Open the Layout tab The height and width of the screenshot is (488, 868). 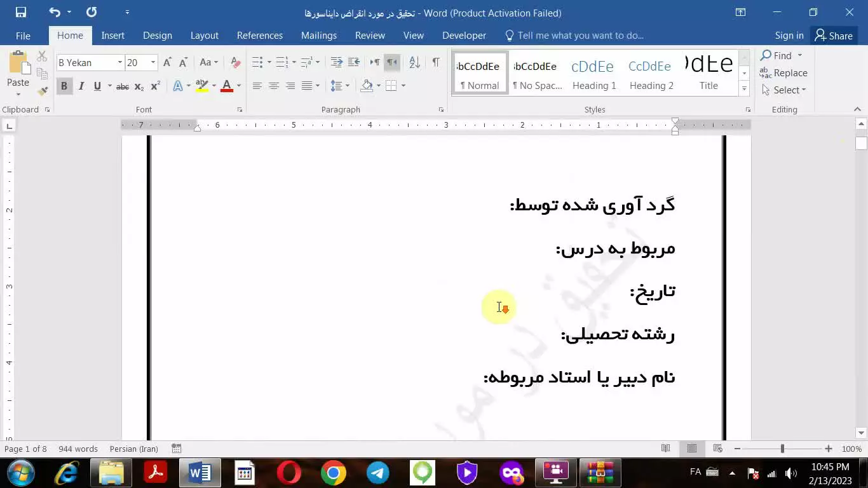click(204, 36)
